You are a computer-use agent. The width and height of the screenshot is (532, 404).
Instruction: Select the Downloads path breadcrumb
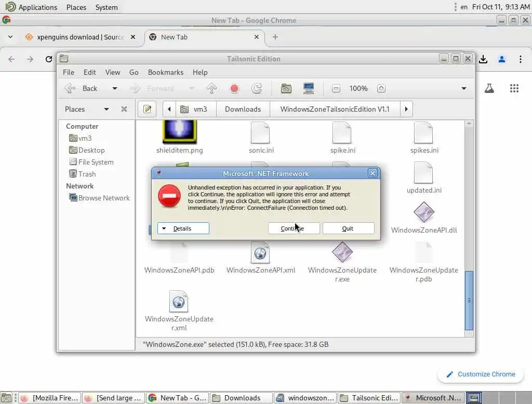(x=243, y=109)
